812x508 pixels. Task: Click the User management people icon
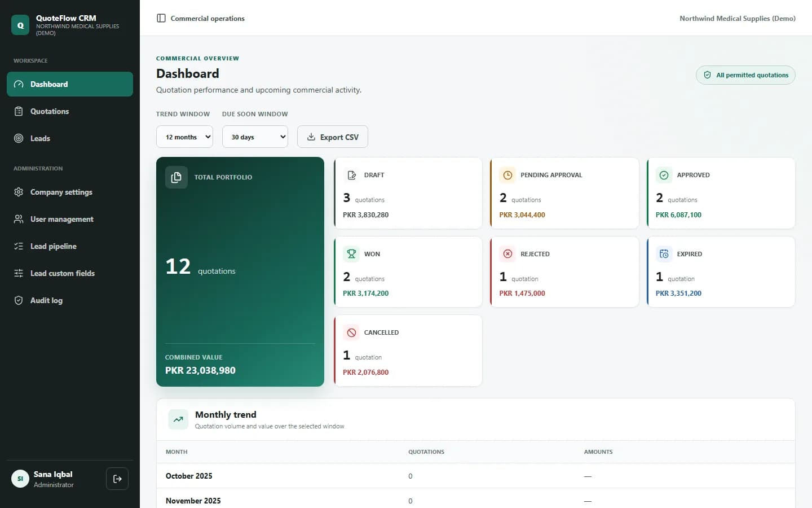click(x=19, y=219)
